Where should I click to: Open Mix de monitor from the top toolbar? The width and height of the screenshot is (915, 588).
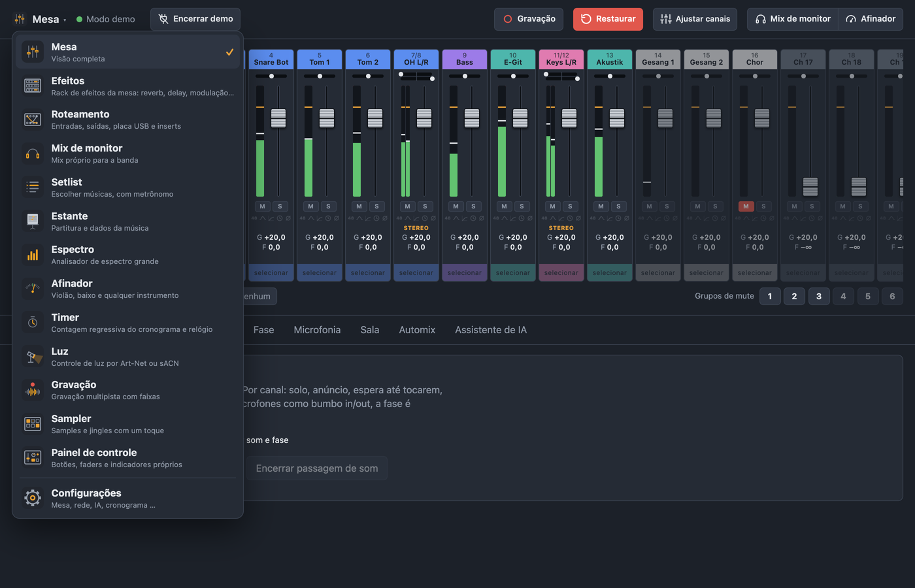792,19
